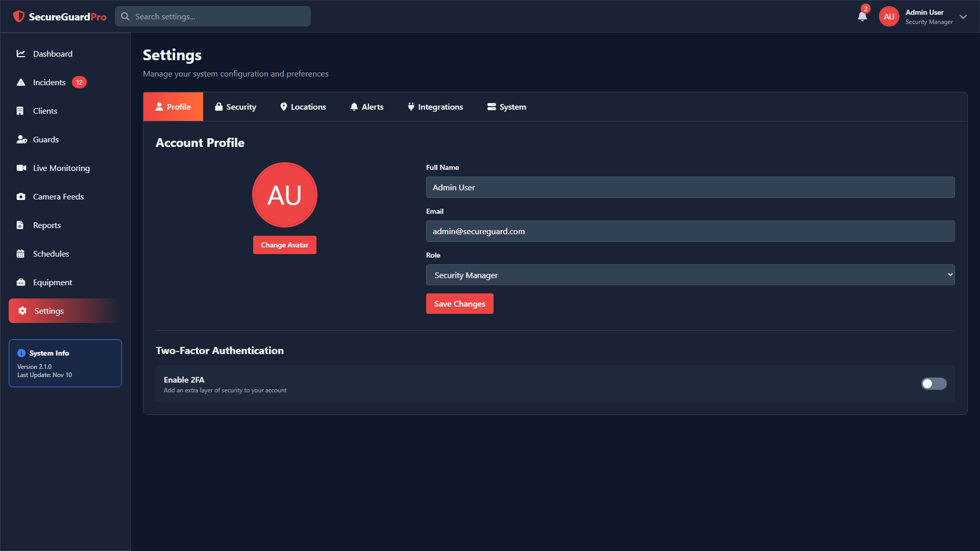Open the Integrations tab
Screen dimensions: 980x551
(435, 107)
